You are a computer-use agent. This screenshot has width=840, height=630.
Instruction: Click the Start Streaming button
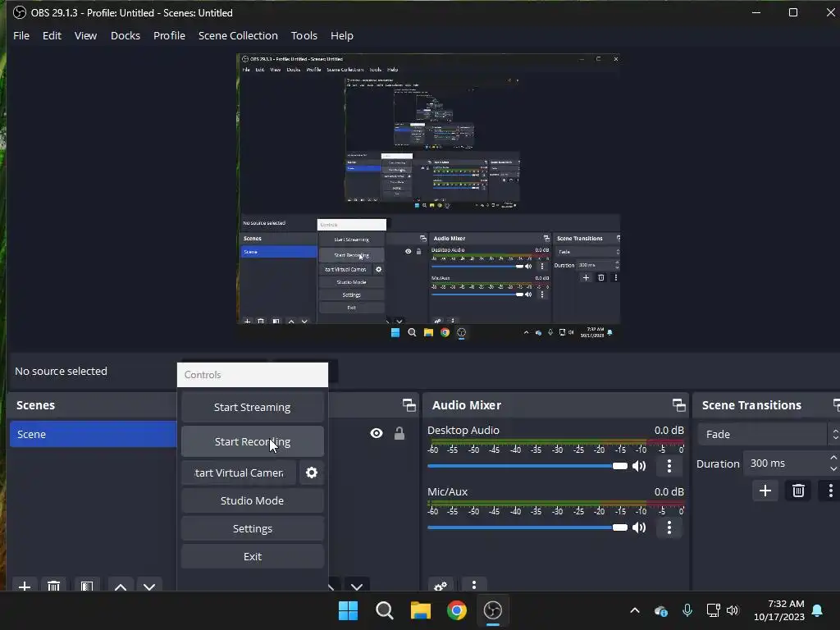[x=253, y=407]
